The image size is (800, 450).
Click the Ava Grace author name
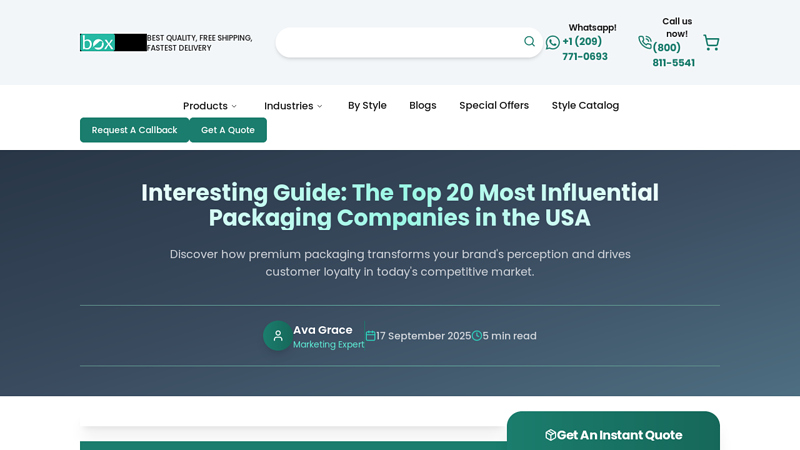(322, 330)
